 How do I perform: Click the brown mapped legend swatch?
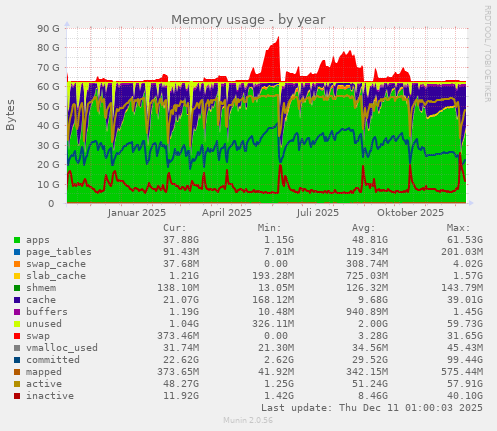click(x=17, y=372)
